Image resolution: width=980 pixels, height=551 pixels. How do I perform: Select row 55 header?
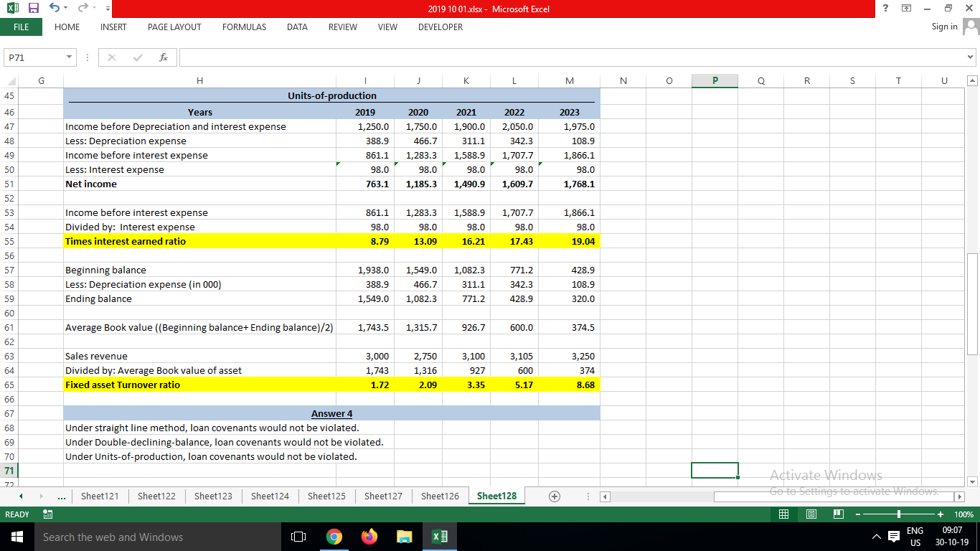(x=9, y=241)
